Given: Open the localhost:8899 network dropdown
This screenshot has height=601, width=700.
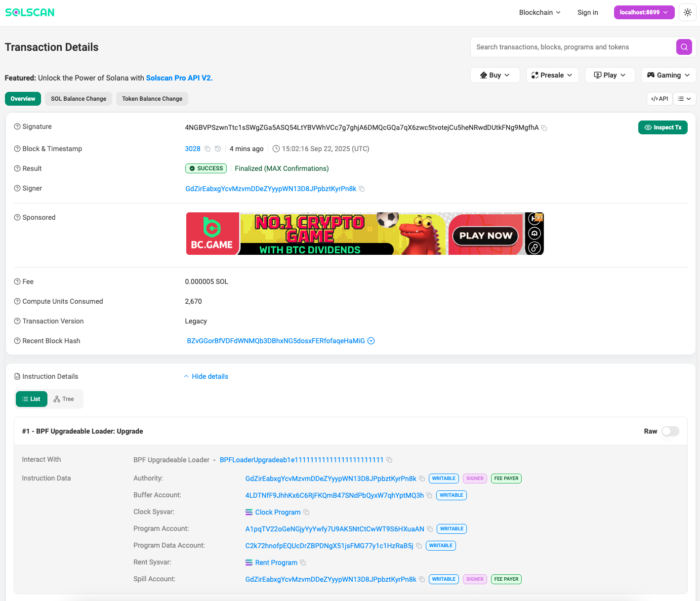Looking at the screenshot, I should [644, 12].
